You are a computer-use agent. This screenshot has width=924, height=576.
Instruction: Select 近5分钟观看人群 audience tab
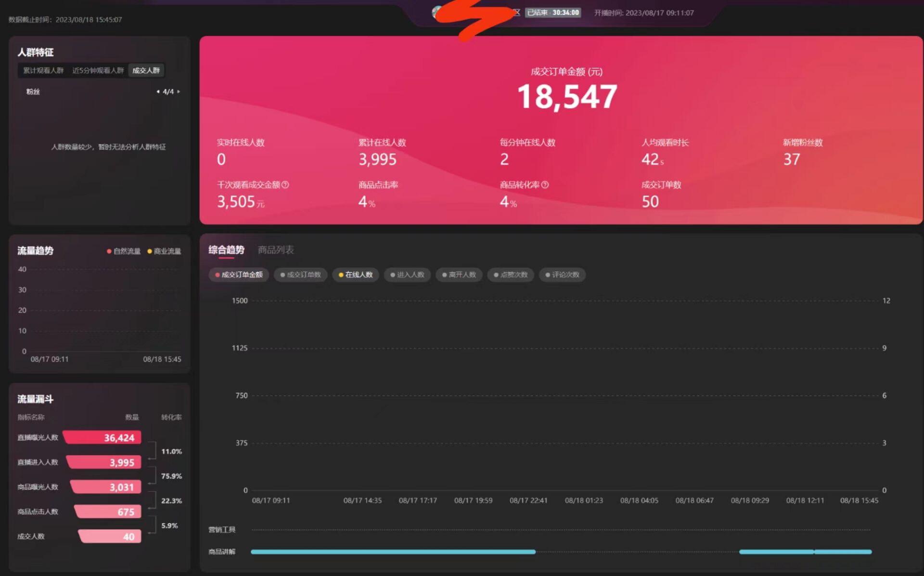click(98, 70)
